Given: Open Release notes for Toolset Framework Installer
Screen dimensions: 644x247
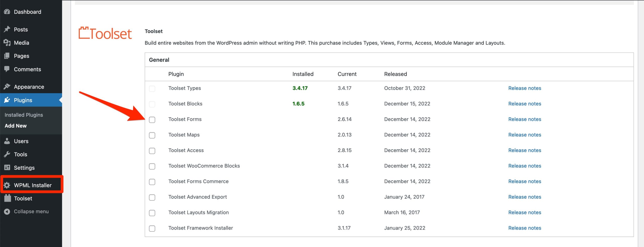Looking at the screenshot, I should tap(525, 228).
